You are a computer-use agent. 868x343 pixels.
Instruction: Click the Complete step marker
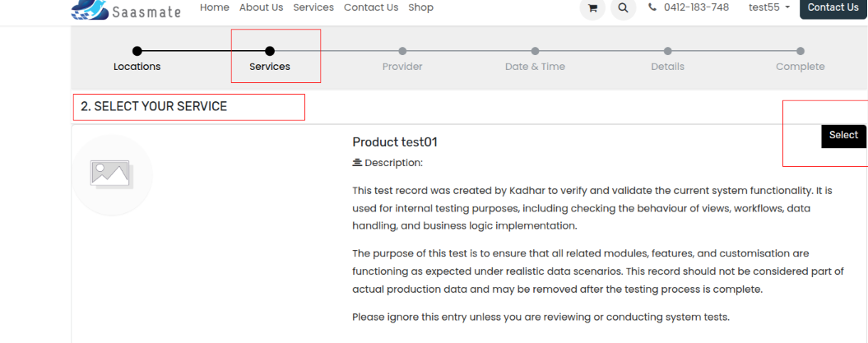click(x=800, y=52)
